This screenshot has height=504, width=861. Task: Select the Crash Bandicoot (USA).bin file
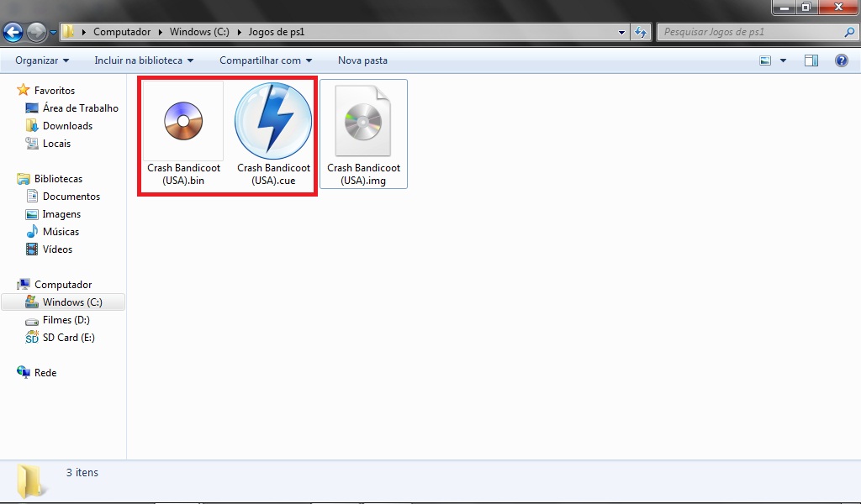point(183,134)
